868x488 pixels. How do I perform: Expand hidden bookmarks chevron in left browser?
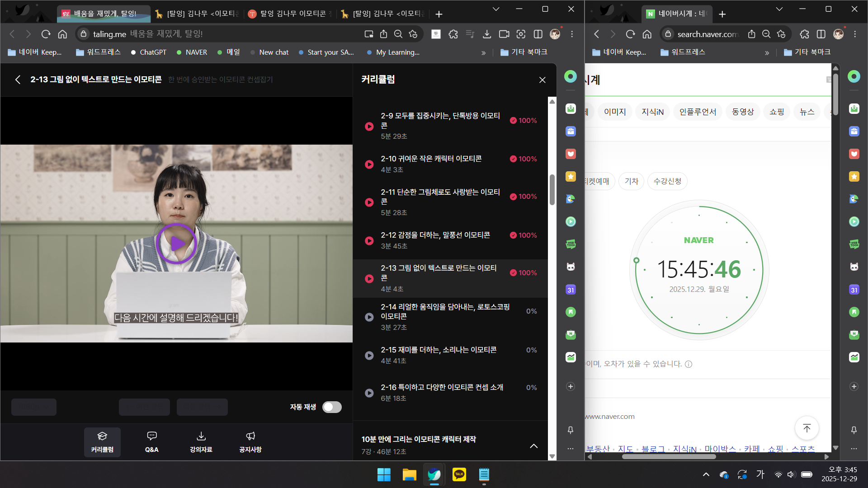click(483, 52)
